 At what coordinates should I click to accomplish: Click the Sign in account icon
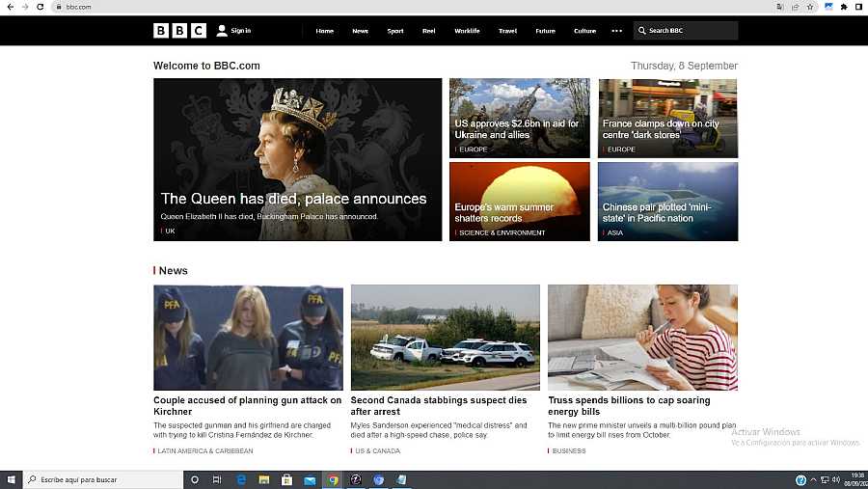coord(222,31)
